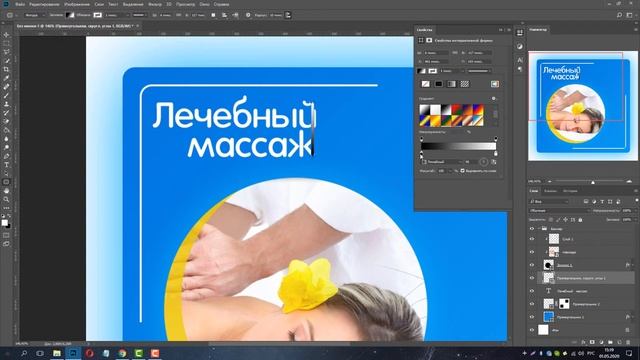Open Photoshop from the Windows taskbar
This screenshot has width=640, height=360.
pos(73,353)
